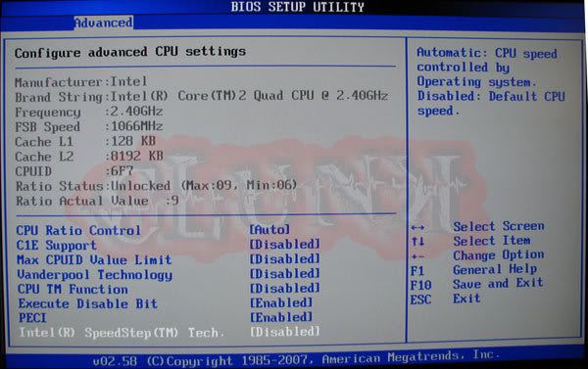Select Intel(R) SpeedStep(TM) Tech. setting
588x369 pixels.
pyautogui.click(x=122, y=333)
